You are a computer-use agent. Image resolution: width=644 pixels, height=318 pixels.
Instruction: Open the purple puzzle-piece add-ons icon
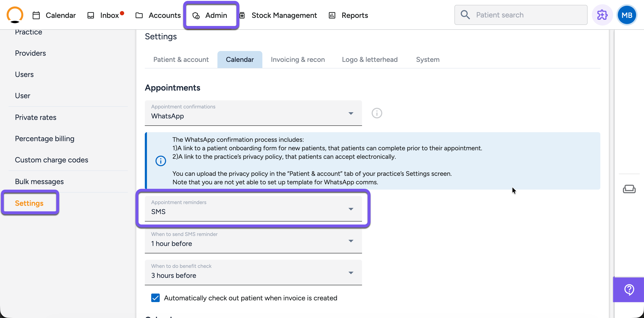602,15
